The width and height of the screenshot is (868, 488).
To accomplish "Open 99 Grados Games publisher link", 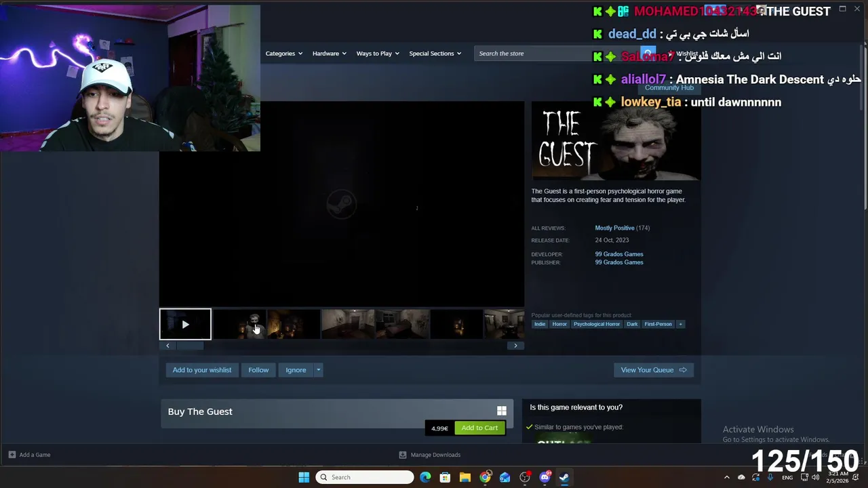I will click(619, 262).
